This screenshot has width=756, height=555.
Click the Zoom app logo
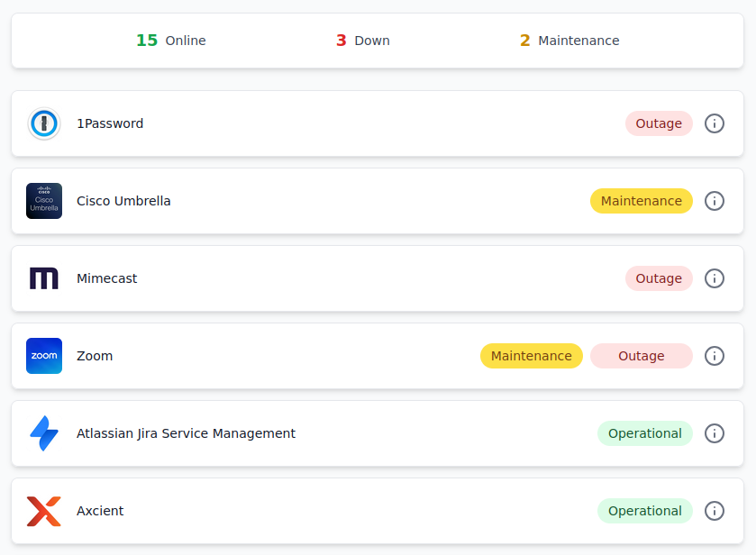(x=43, y=356)
